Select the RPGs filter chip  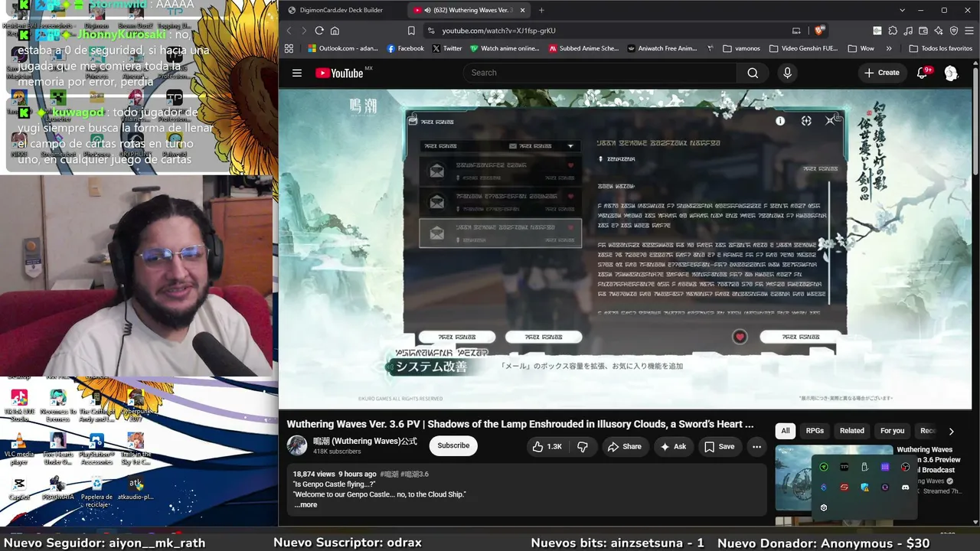[x=815, y=431]
